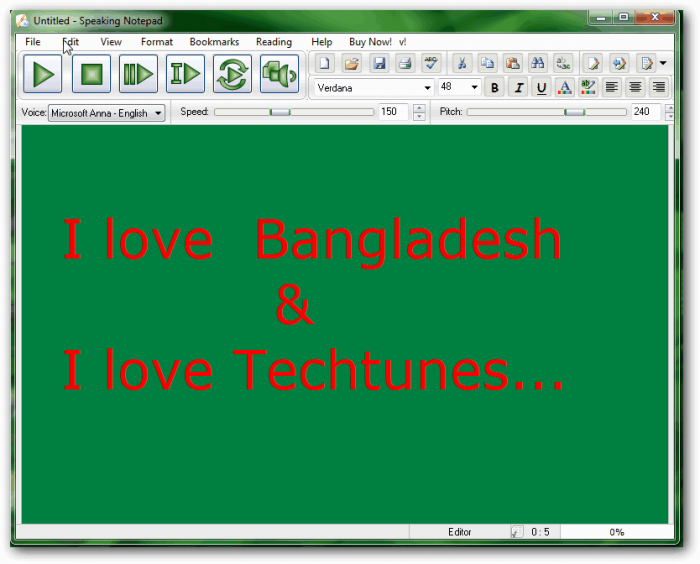
Task: Click the Editor label in status bar
Action: coord(459,532)
